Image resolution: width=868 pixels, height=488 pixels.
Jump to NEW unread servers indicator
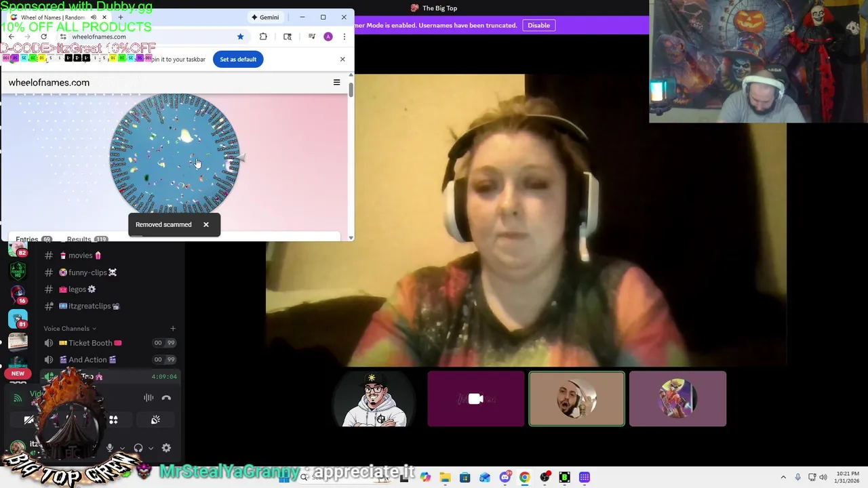pos(18,373)
